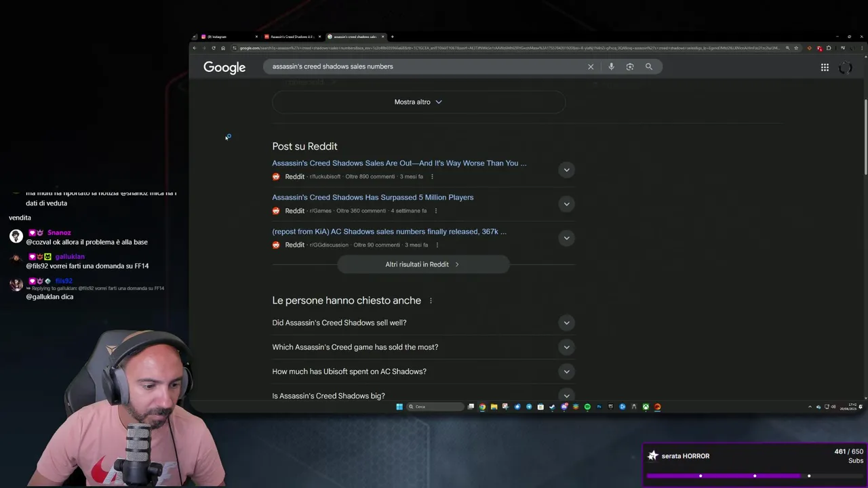
Task: Clear the Google search box text
Action: (591, 66)
